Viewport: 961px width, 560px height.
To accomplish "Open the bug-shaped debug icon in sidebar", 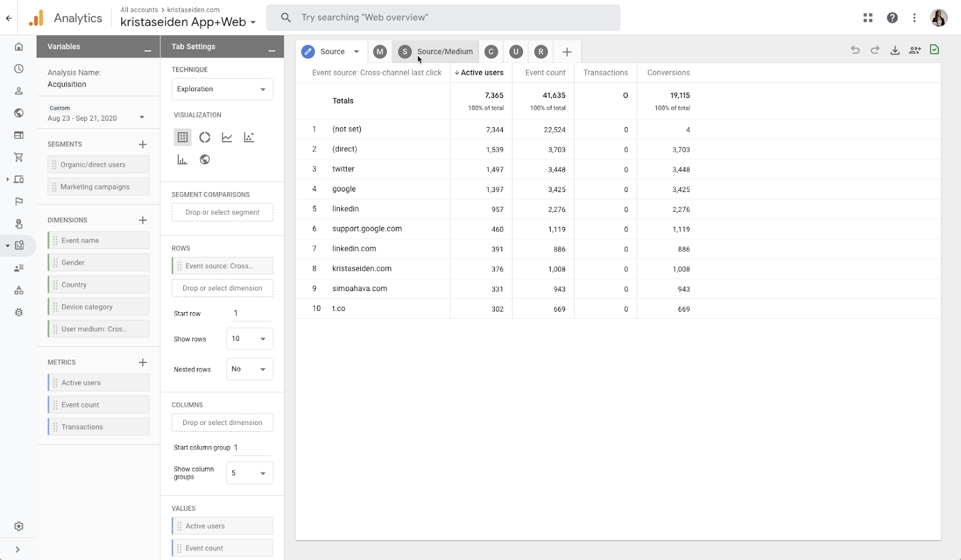I will [x=19, y=312].
